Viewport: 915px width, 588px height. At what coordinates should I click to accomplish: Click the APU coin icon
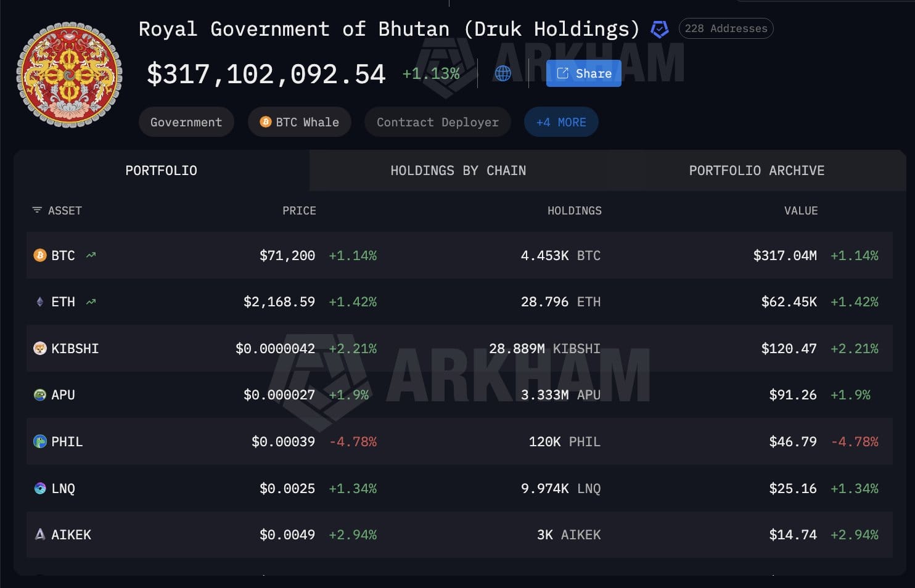[x=39, y=394]
